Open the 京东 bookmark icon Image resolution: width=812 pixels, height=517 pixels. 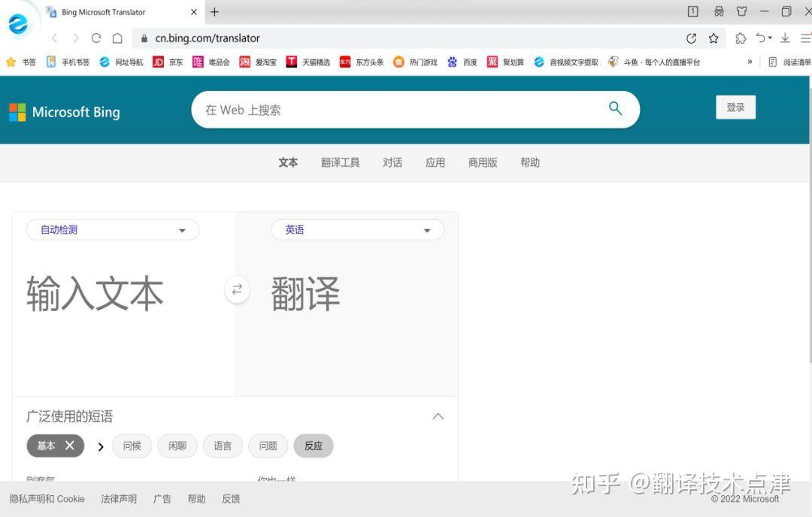click(x=159, y=62)
